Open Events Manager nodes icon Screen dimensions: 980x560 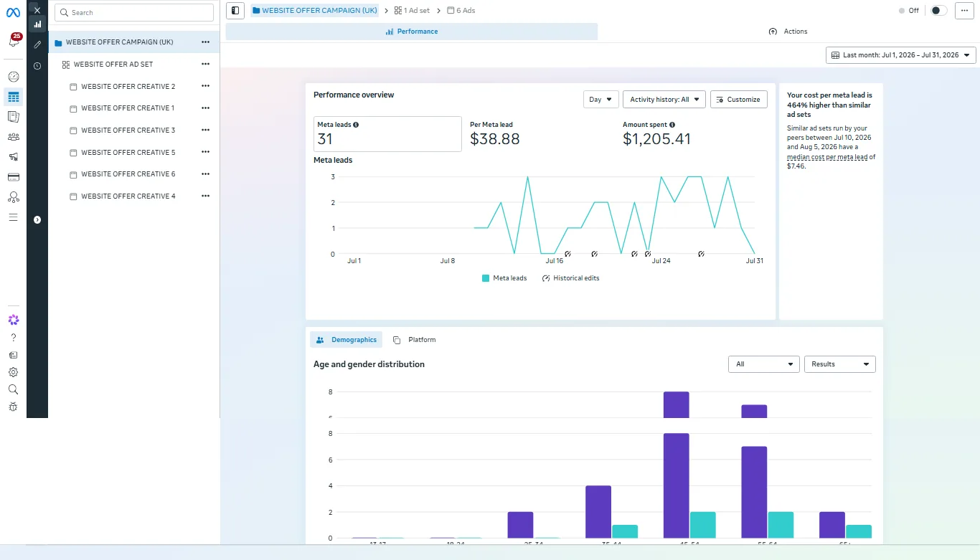pos(13,197)
